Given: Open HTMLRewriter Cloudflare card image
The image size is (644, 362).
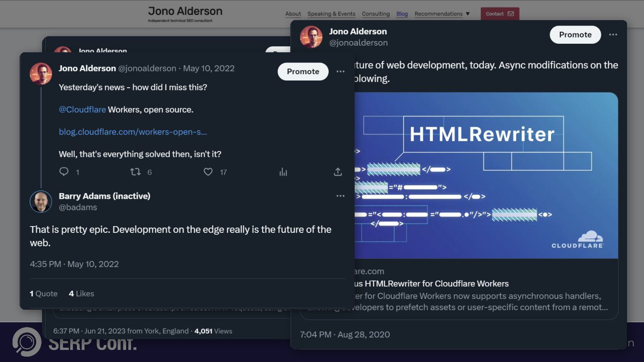Looking at the screenshot, I should [x=486, y=175].
